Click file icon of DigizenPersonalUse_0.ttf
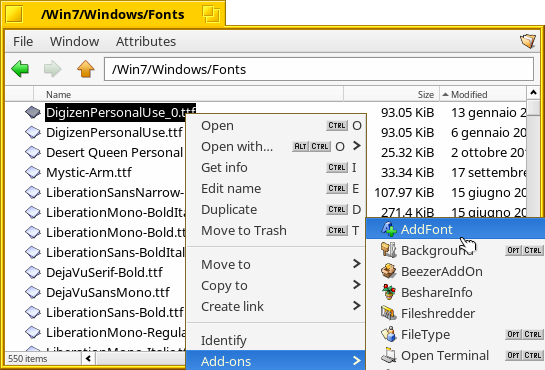 tap(33, 112)
